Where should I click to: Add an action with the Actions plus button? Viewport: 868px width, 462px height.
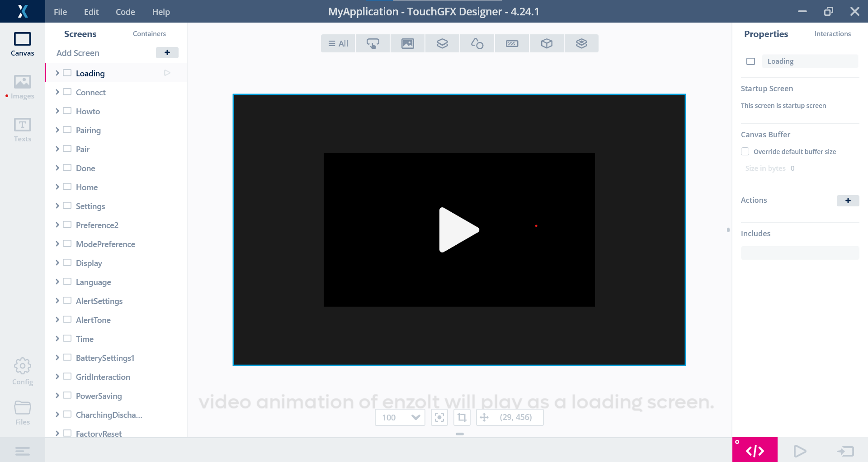click(x=848, y=201)
